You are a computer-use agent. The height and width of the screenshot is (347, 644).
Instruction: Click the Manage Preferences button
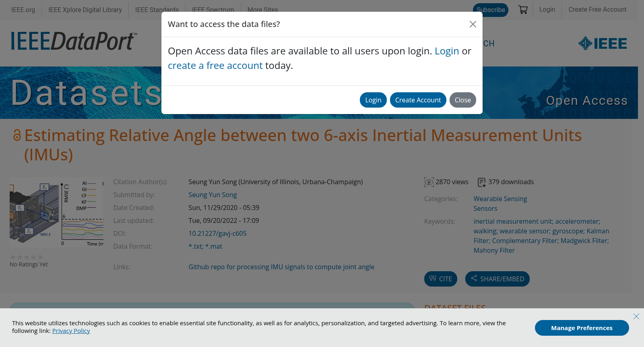pos(582,328)
